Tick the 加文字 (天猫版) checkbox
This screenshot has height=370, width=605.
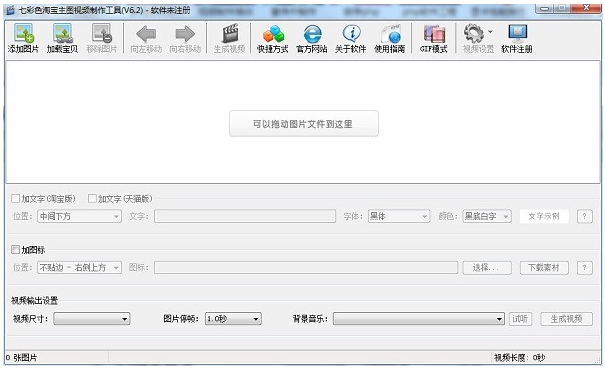92,199
